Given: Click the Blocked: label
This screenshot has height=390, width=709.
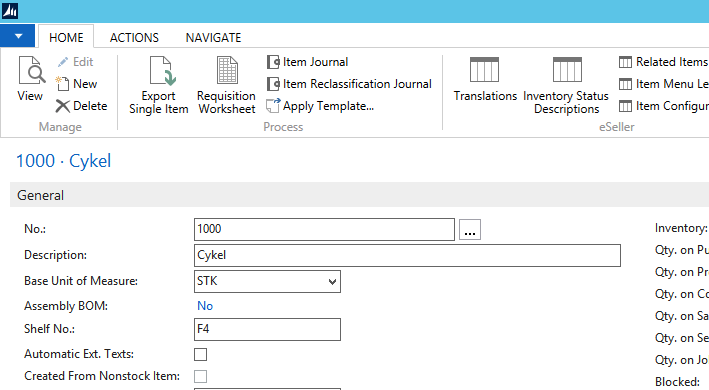Looking at the screenshot, I should point(677,382).
